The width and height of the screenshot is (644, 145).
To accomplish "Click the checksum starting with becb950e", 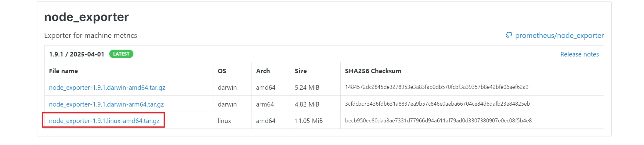I will (438, 121).
